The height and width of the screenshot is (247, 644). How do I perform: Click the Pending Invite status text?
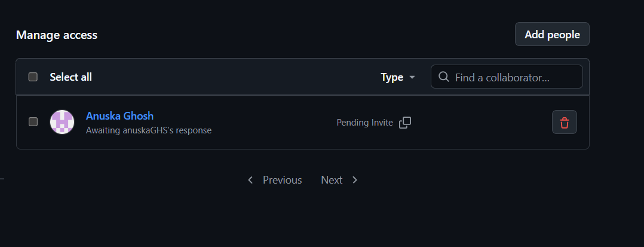pos(364,123)
